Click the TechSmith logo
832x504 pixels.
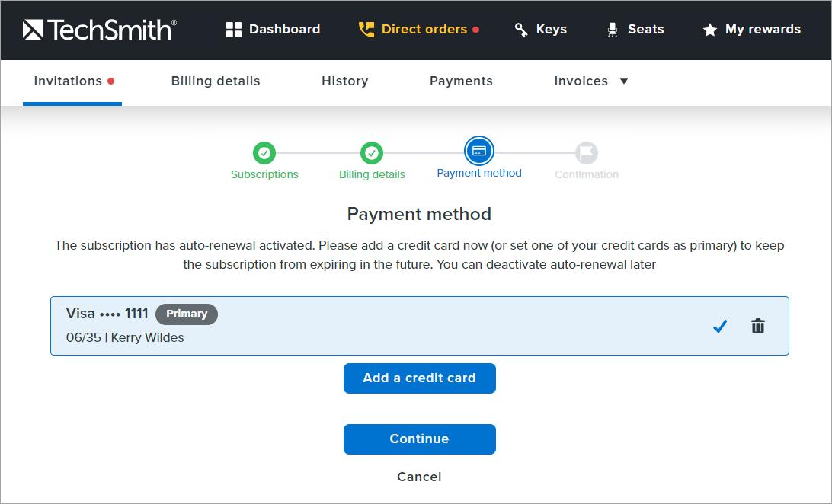(x=100, y=30)
